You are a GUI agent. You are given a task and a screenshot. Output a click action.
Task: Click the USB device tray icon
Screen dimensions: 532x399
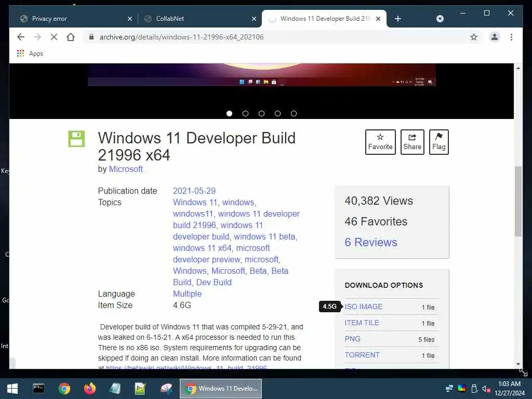(x=474, y=389)
